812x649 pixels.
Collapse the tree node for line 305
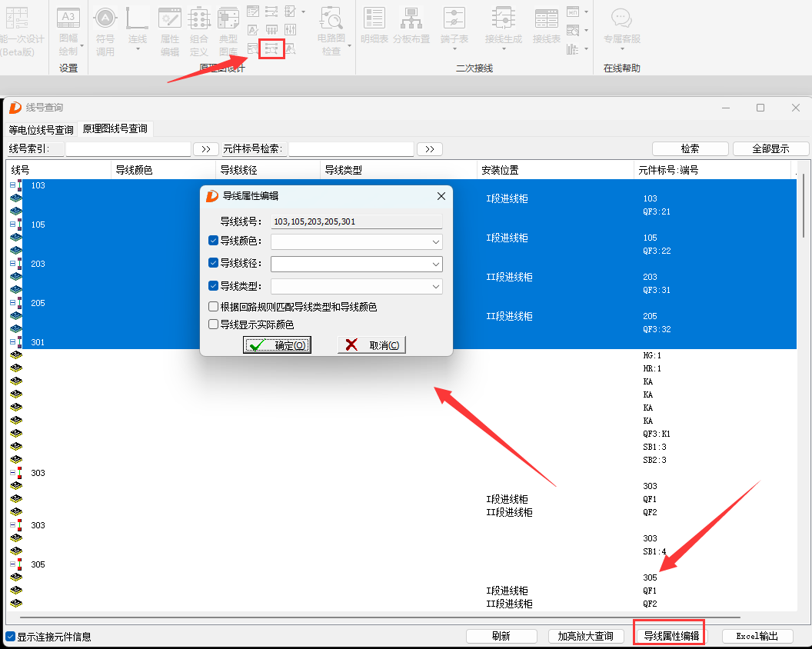pos(12,564)
